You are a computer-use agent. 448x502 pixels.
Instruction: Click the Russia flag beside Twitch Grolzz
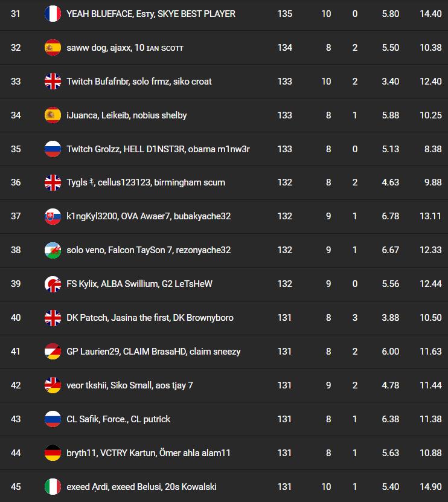coord(53,149)
